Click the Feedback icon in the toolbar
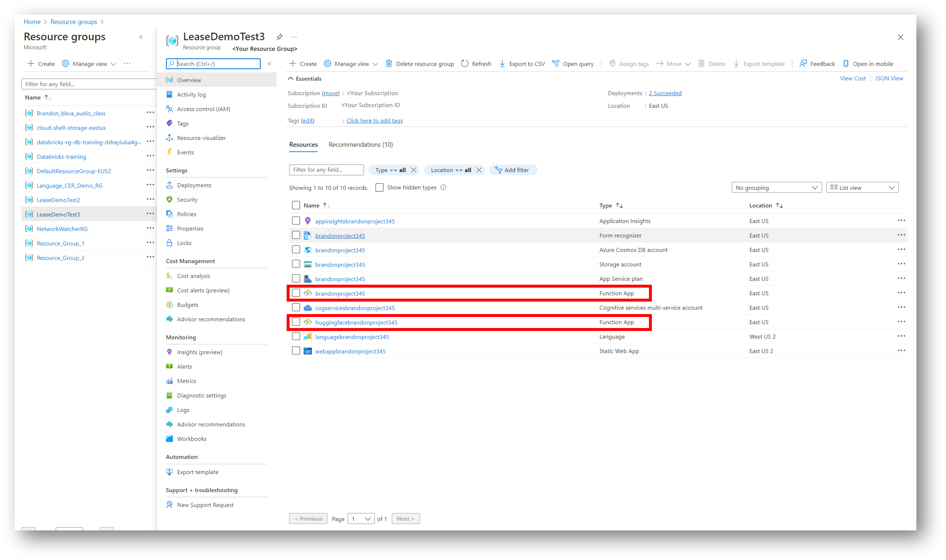 tap(803, 64)
